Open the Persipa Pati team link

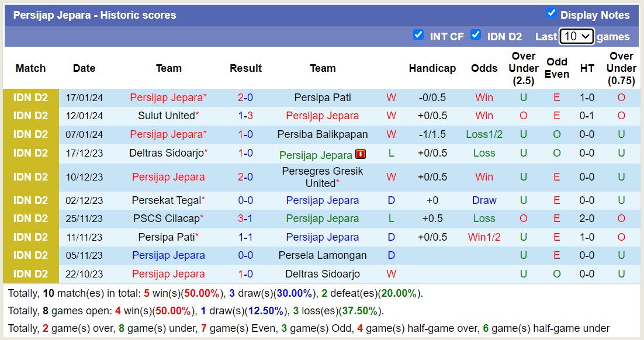pos(323,97)
